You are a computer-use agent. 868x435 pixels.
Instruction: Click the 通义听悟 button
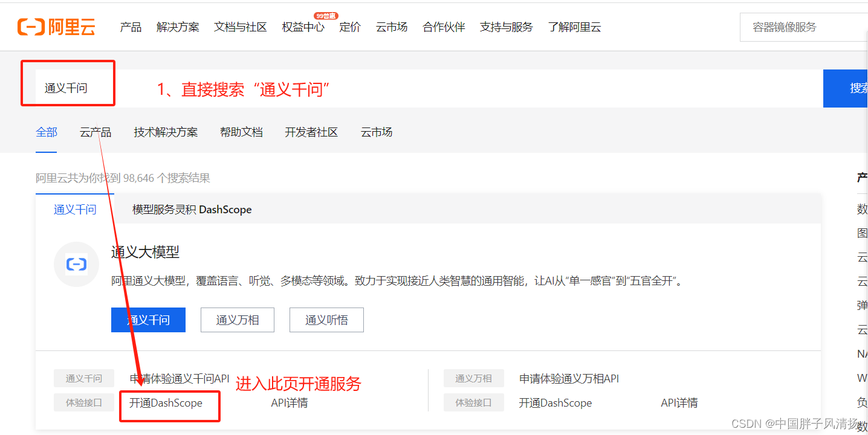pos(326,320)
